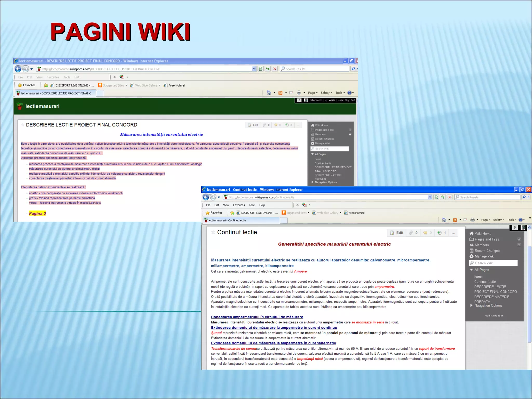Toggle star beside DESCRIERE LECTIE PROIECT title
This screenshot has height=399, width=532.
(x=23, y=125)
